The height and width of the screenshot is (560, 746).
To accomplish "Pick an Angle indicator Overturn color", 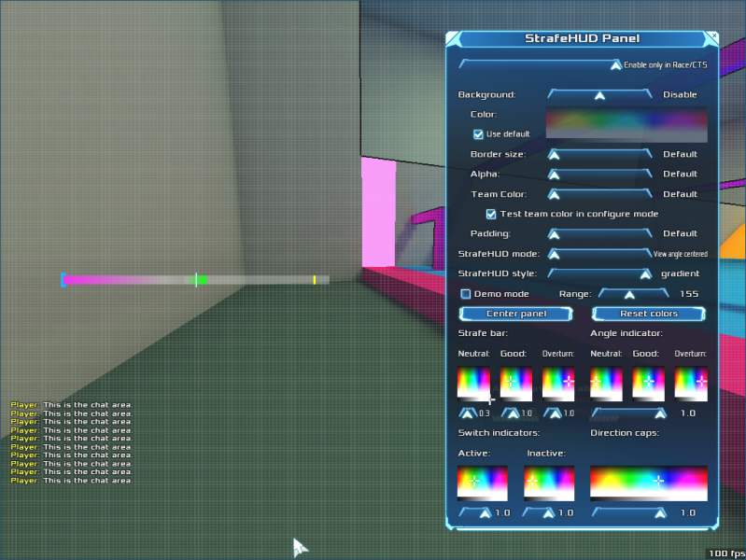I will pyautogui.click(x=691, y=384).
